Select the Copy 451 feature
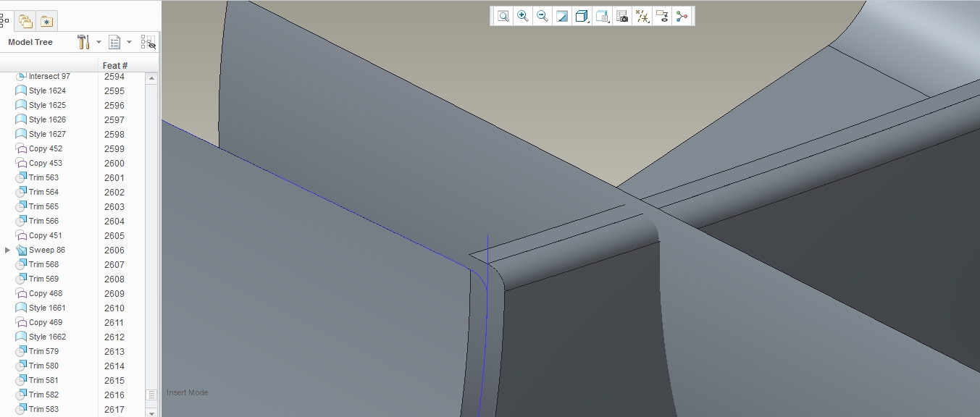The width and height of the screenshot is (980, 417). click(46, 235)
